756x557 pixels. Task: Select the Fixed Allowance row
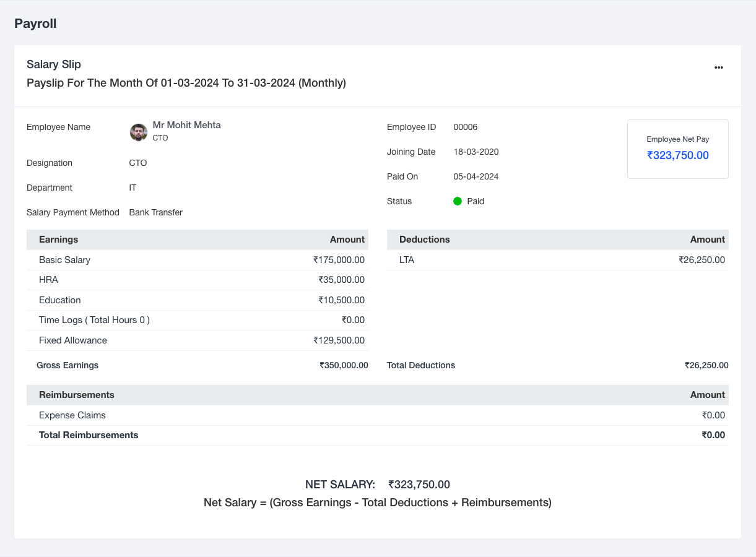[x=197, y=340]
